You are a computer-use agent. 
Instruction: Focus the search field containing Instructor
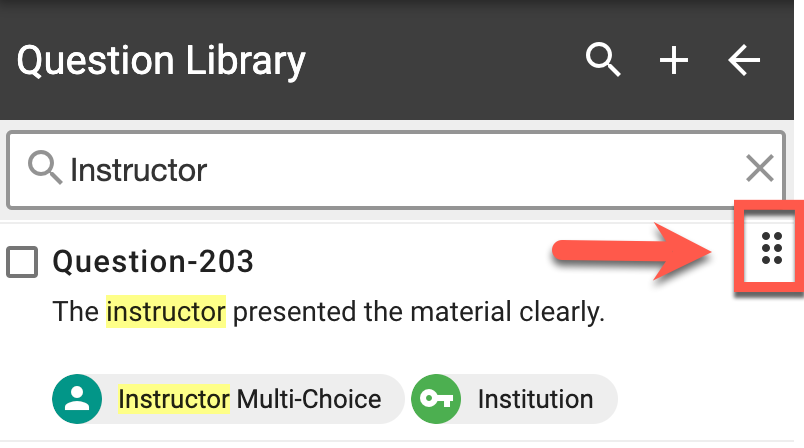tap(400, 169)
